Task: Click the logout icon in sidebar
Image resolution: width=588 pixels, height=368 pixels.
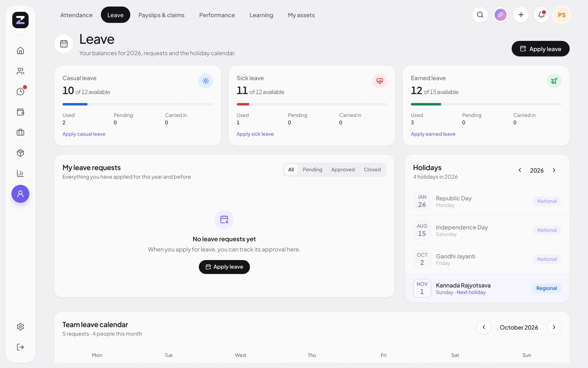Action: click(20, 347)
